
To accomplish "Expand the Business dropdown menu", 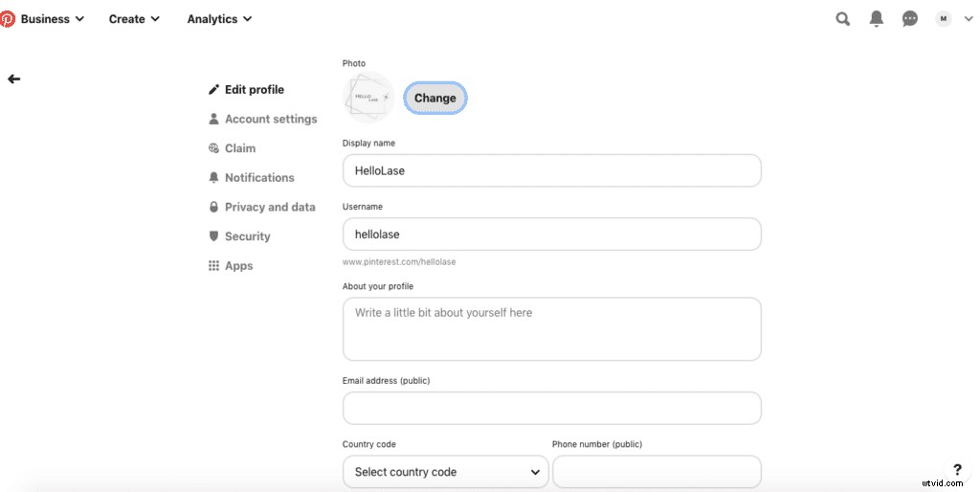I will coord(53,18).
